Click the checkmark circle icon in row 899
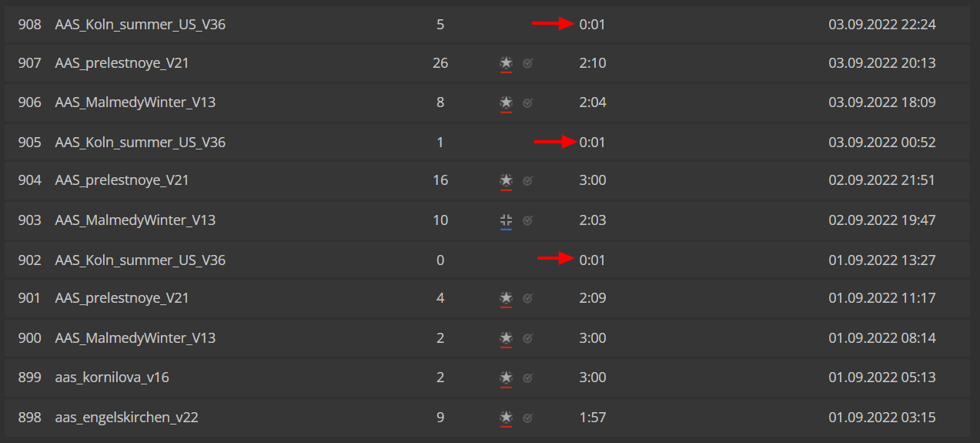This screenshot has height=443, width=980. point(527,378)
